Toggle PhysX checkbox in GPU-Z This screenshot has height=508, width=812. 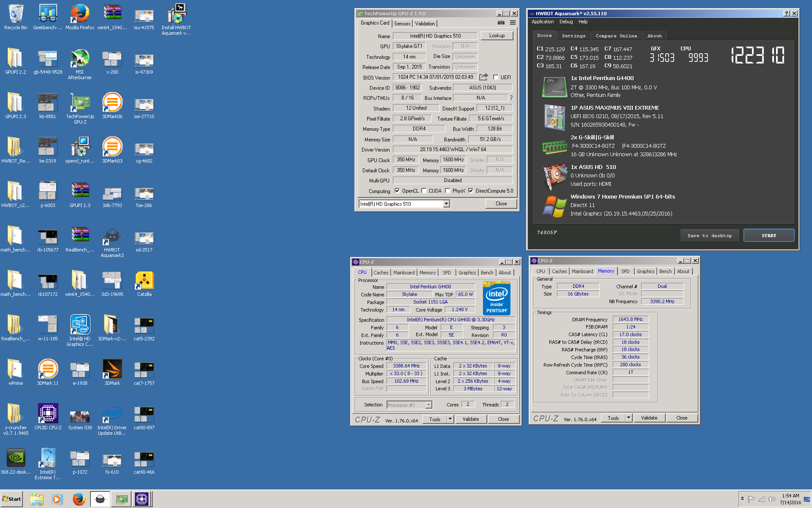[x=447, y=191]
